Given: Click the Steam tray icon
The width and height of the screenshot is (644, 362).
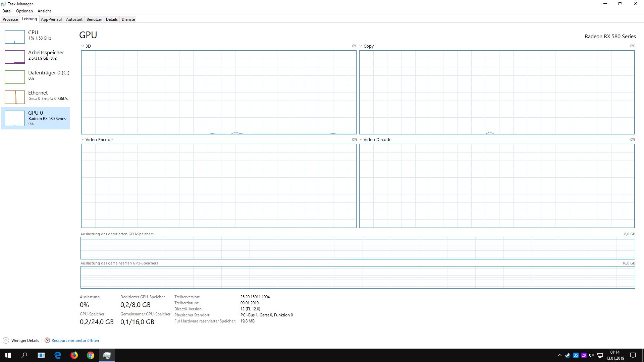Looking at the screenshot, I should coord(568,355).
